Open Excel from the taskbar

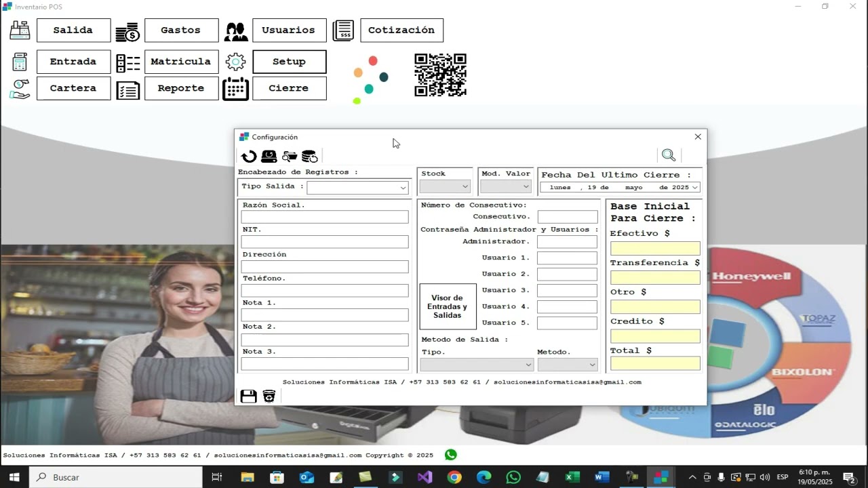tap(572, 477)
